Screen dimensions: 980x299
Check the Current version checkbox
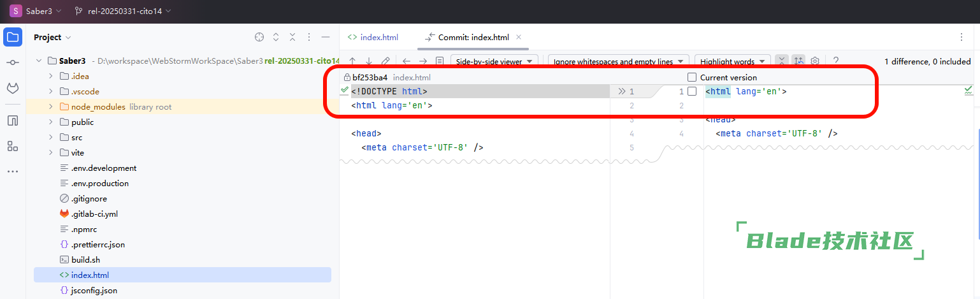[692, 77]
